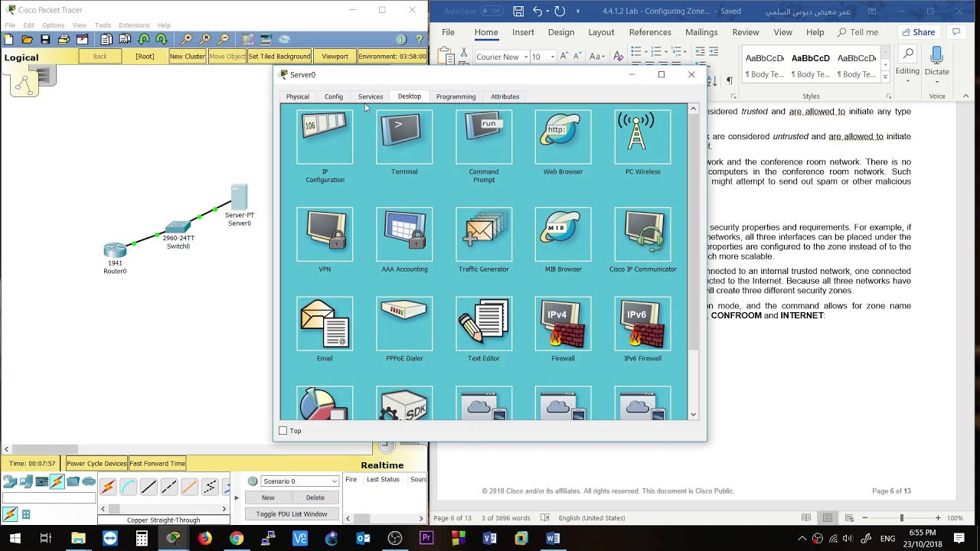Screen dimensions: 980x551
Task: Open IP Configuration on Server0 desktop
Action: click(x=325, y=138)
